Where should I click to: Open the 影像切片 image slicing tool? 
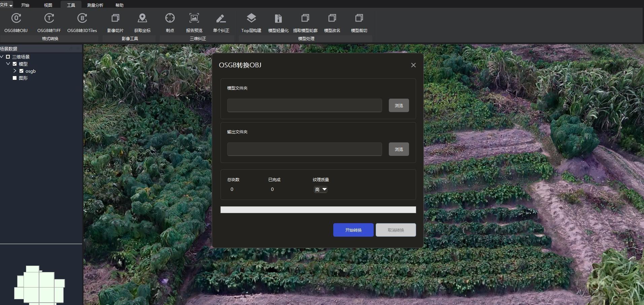(115, 19)
